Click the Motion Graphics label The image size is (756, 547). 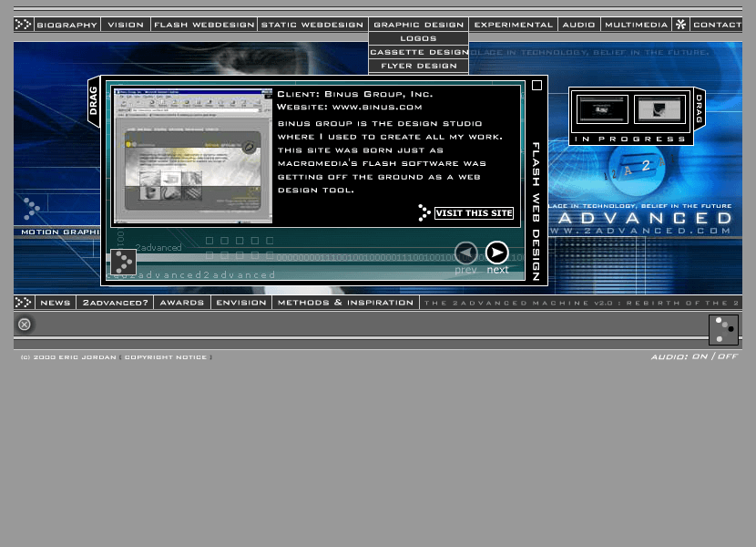coord(60,232)
